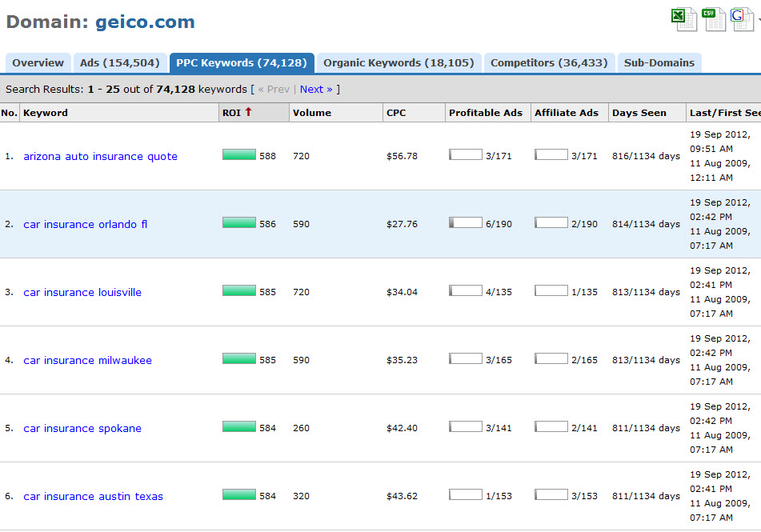Export results to Excel icon

pos(684,19)
